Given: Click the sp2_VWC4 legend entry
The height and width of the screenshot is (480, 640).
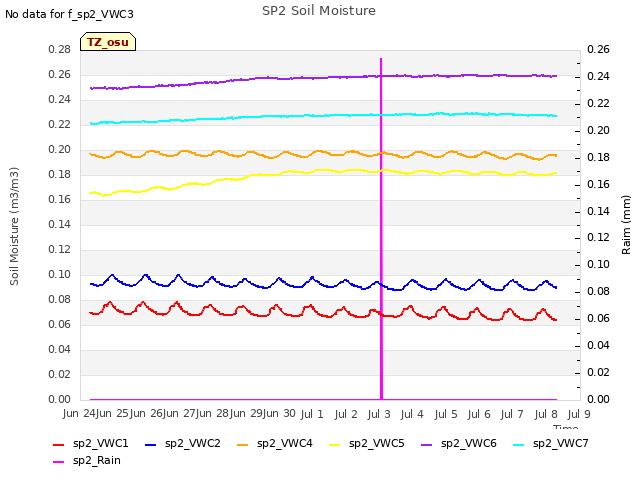Looking at the screenshot, I should pos(275,443).
